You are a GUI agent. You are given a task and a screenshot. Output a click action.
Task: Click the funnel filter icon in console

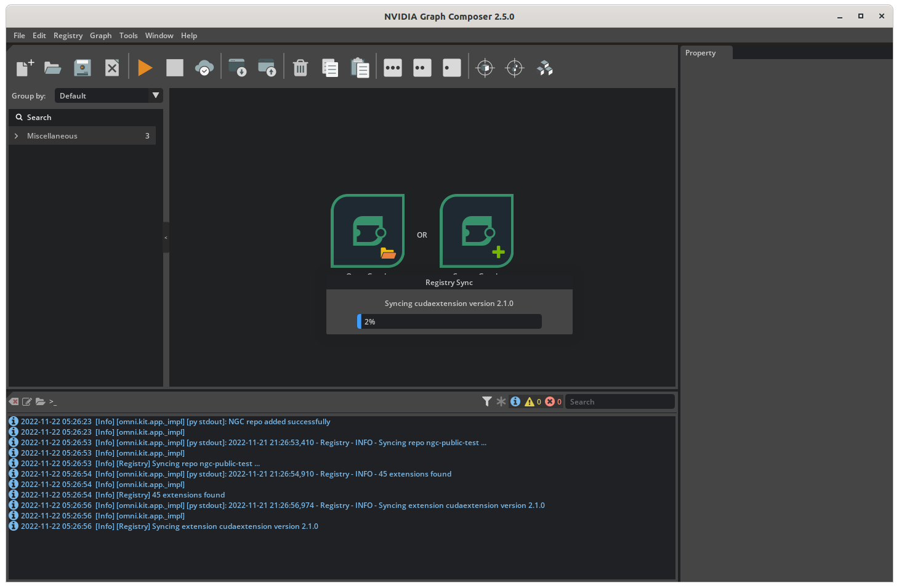pos(487,401)
